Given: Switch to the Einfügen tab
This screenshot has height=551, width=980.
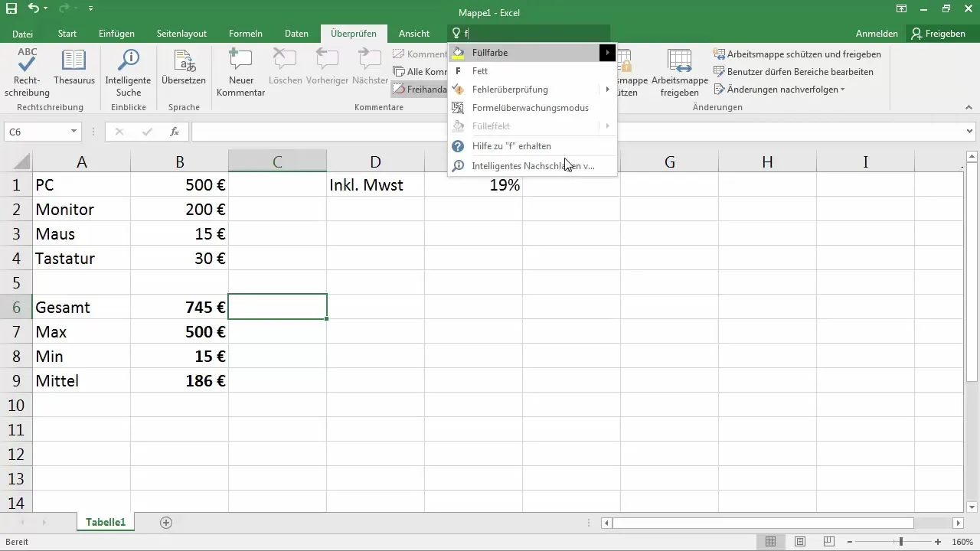Looking at the screenshot, I should [x=116, y=34].
